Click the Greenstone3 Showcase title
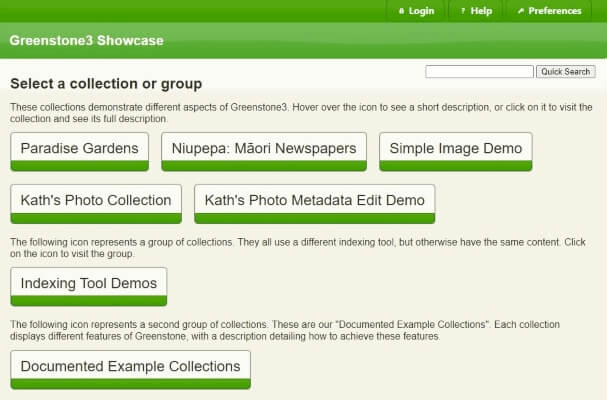Image resolution: width=607 pixels, height=400 pixels. pos(87,40)
